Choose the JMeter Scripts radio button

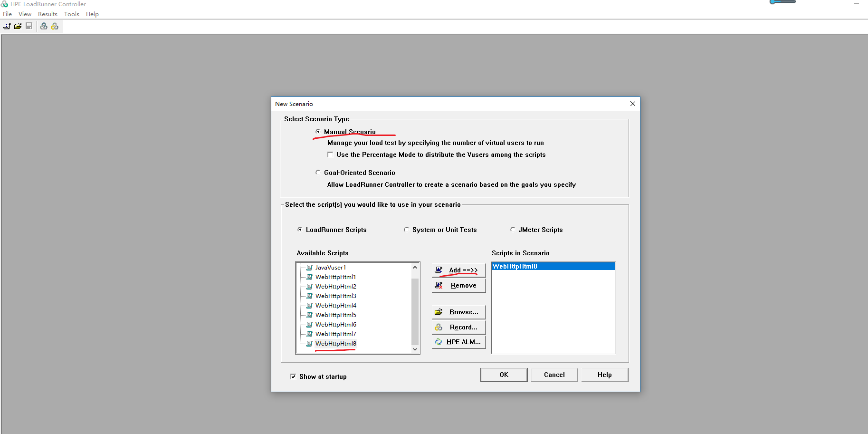click(x=513, y=230)
